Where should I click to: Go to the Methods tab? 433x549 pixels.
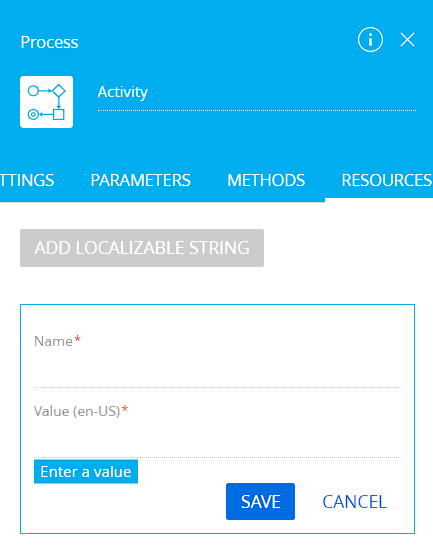click(x=266, y=181)
